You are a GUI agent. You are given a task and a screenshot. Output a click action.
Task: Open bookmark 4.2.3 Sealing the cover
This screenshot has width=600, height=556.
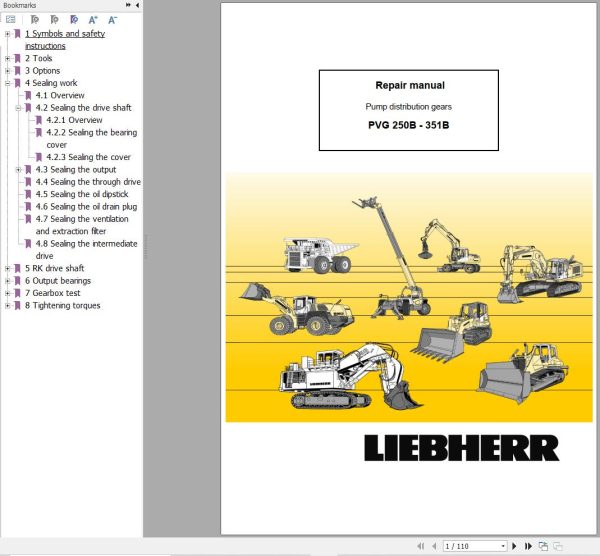pos(88,157)
